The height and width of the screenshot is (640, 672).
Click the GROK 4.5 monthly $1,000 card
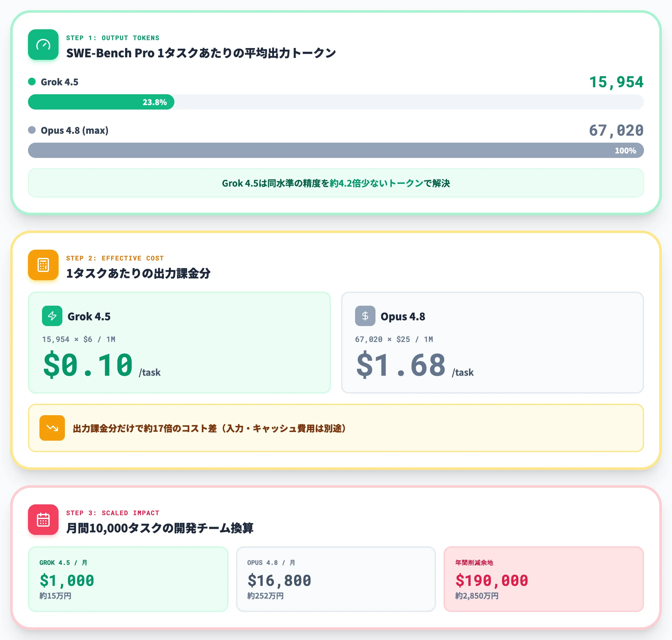click(x=128, y=579)
